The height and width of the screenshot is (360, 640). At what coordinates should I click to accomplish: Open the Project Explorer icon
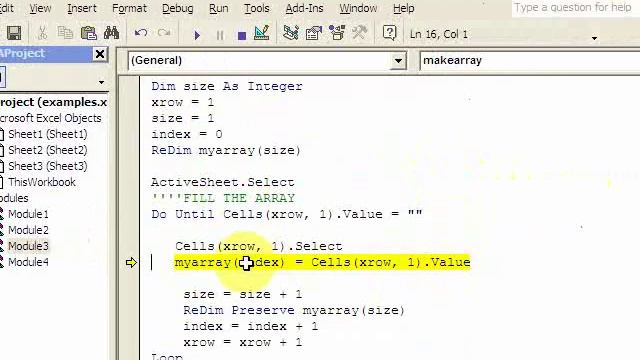291,33
